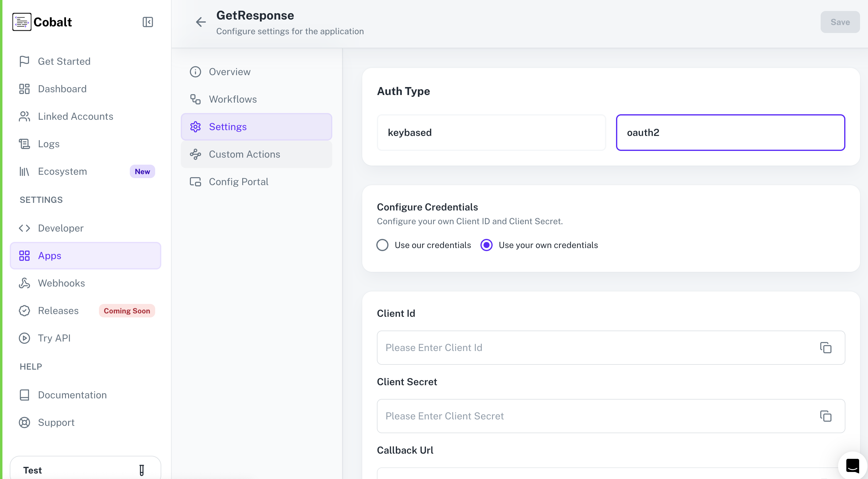Collapse the sidebar using the panel icon

(x=147, y=22)
